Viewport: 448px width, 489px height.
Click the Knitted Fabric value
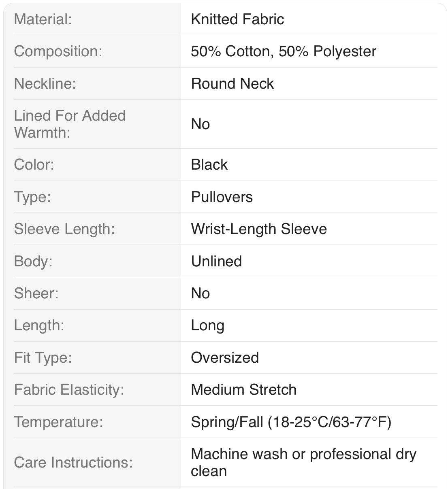coord(237,19)
